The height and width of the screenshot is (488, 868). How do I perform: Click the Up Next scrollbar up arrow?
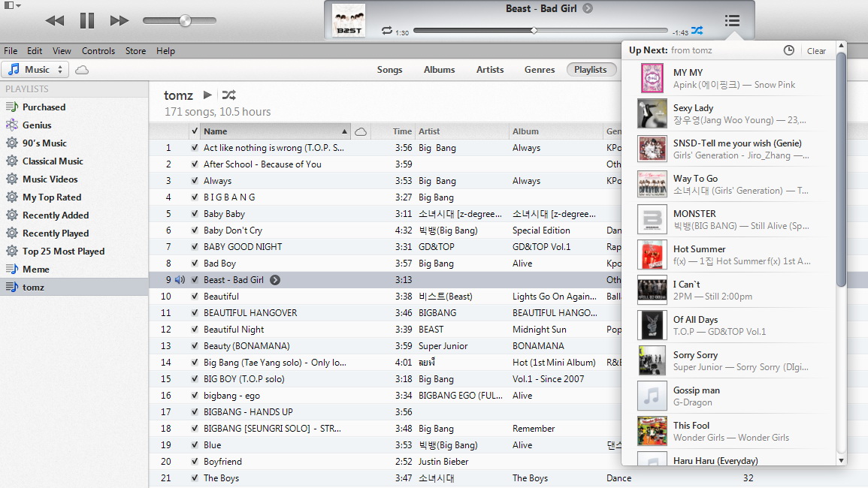coord(841,46)
